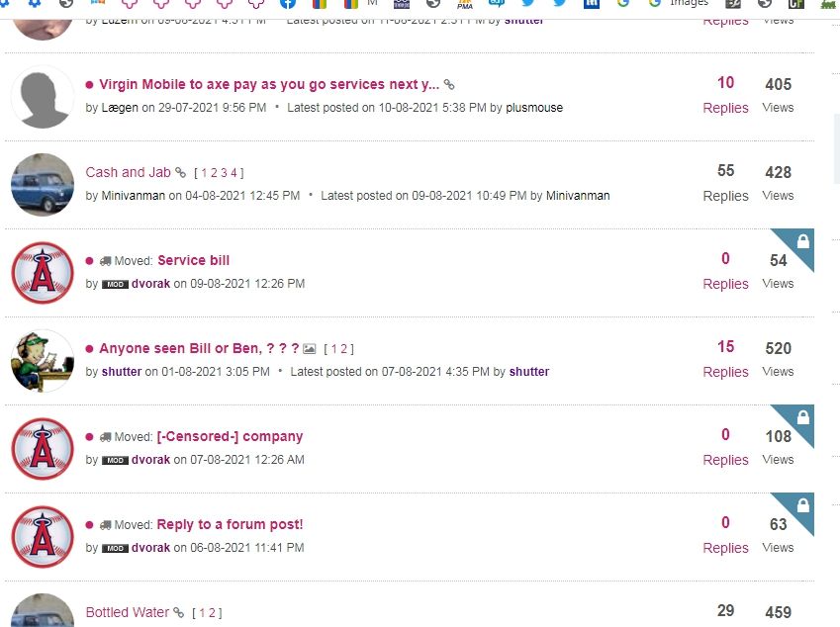Screen dimensions: 840x627
Task: View plusmouse's profile link
Action: pyautogui.click(x=534, y=107)
